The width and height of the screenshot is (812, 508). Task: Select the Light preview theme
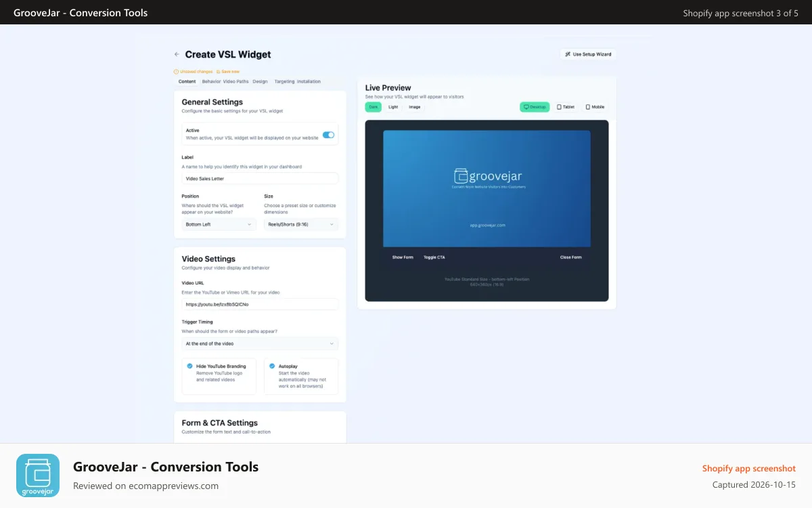point(393,107)
